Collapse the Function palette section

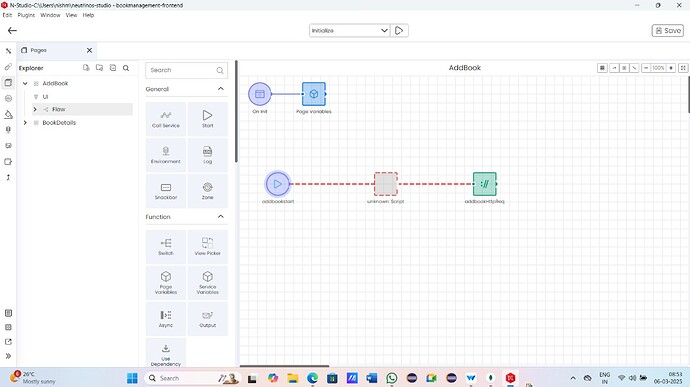pos(220,217)
